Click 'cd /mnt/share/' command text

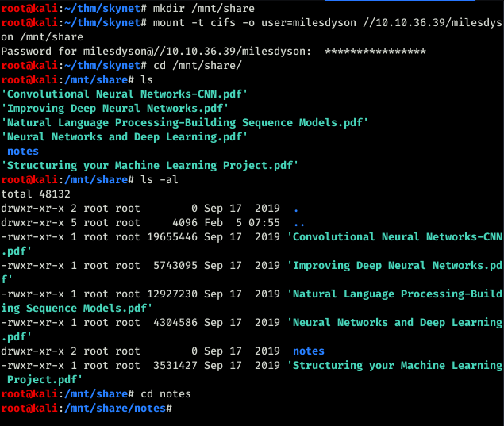(x=198, y=66)
